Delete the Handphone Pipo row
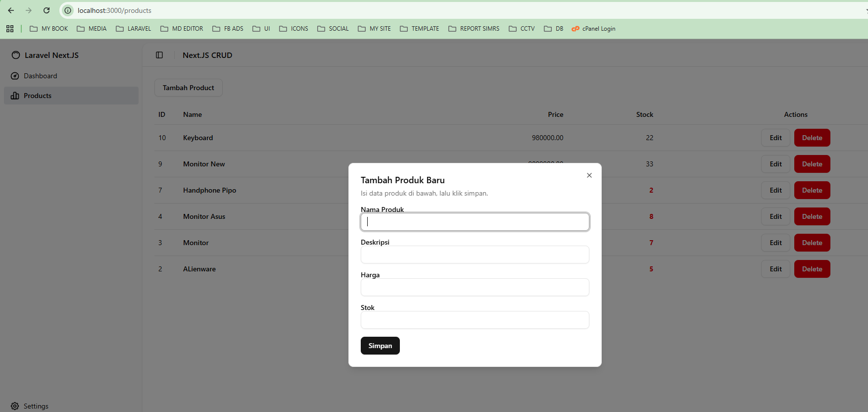The image size is (868, 412). 812,190
